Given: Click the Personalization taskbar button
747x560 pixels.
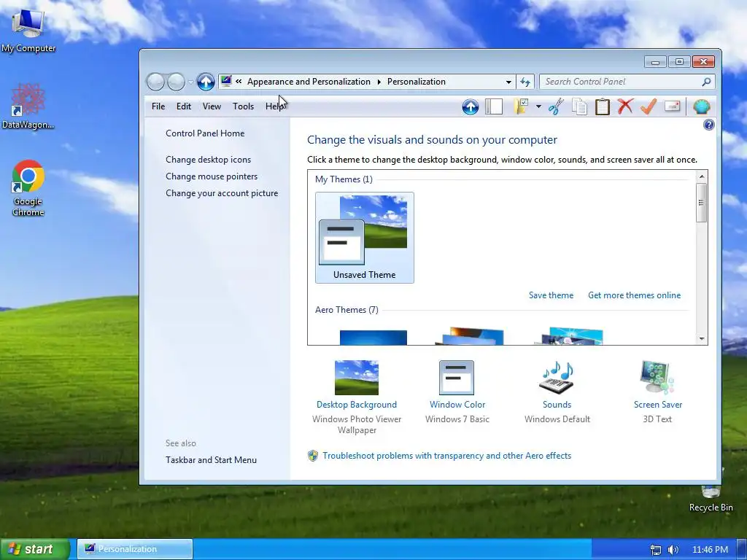Looking at the screenshot, I should pos(135,549).
